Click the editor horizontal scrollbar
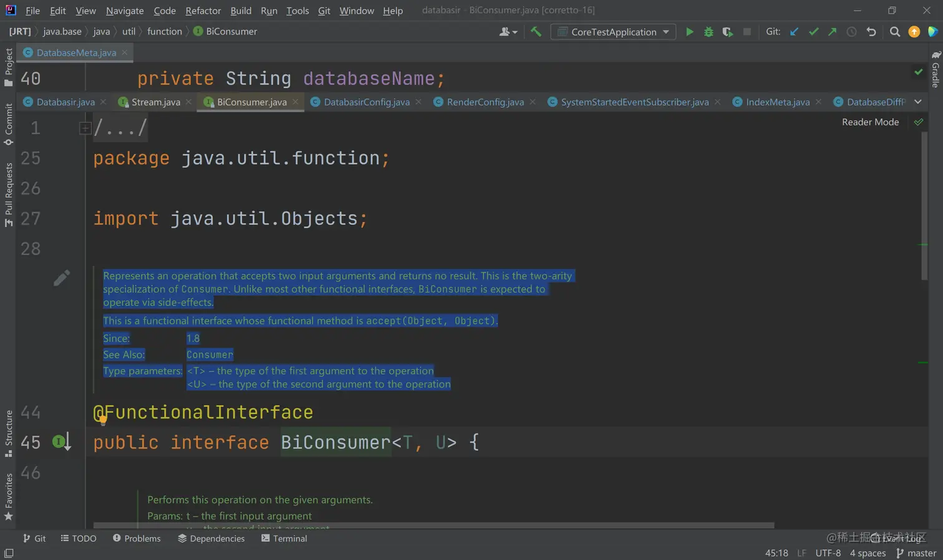Image resolution: width=943 pixels, height=560 pixels. coord(433,525)
